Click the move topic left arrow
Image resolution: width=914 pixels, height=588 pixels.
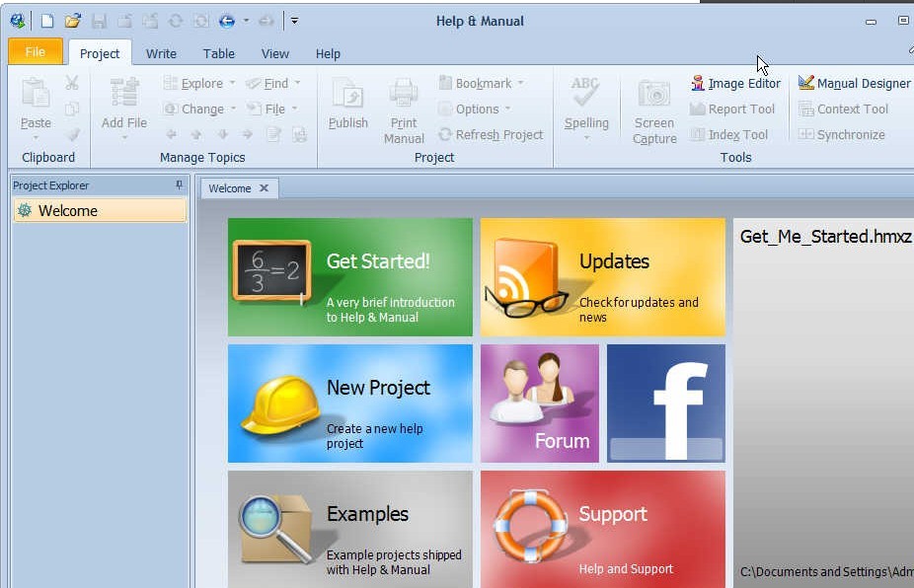[x=171, y=134]
